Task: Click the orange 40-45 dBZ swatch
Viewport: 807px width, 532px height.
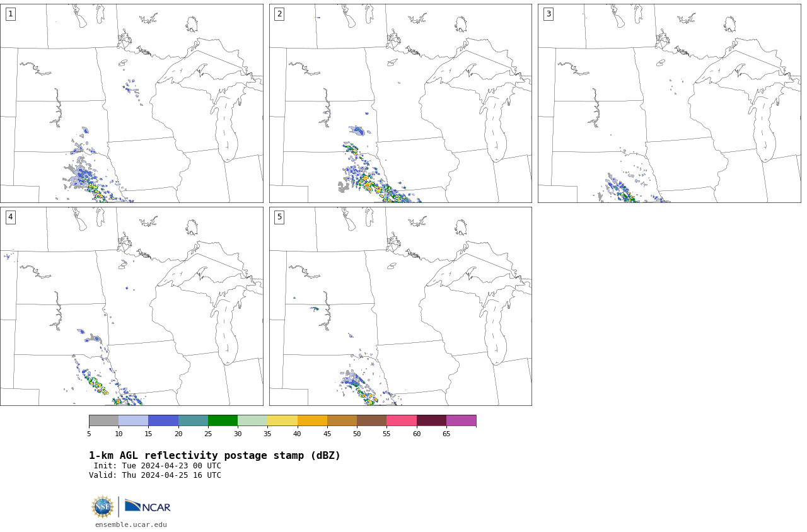Action: [x=312, y=420]
